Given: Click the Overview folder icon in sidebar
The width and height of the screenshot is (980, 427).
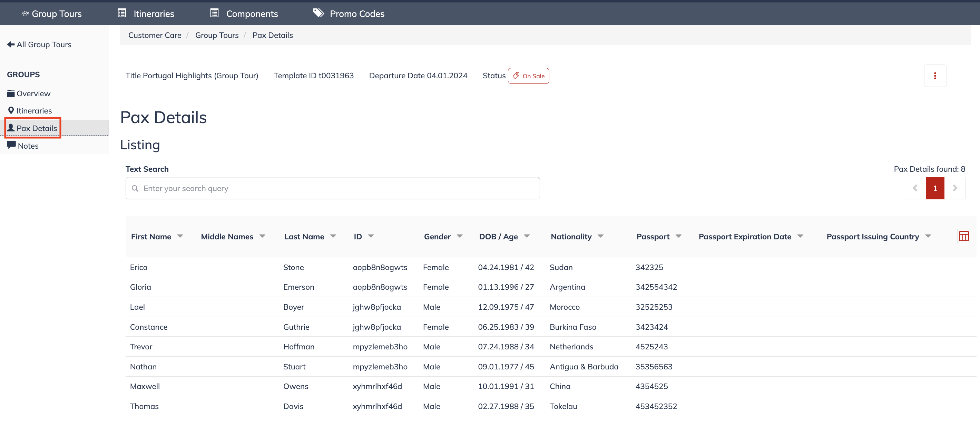Looking at the screenshot, I should [x=11, y=93].
